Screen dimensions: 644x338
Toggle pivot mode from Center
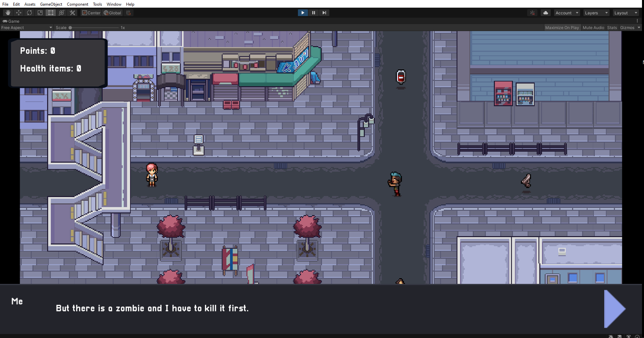coord(91,13)
